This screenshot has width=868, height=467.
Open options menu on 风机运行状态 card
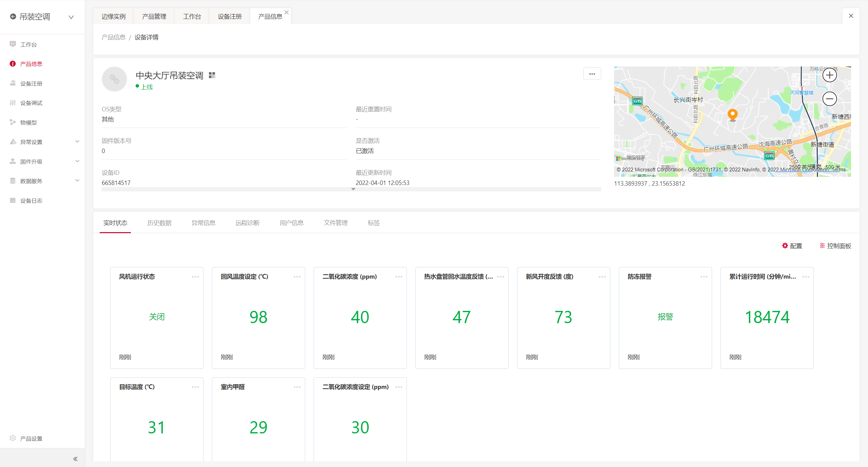195,277
